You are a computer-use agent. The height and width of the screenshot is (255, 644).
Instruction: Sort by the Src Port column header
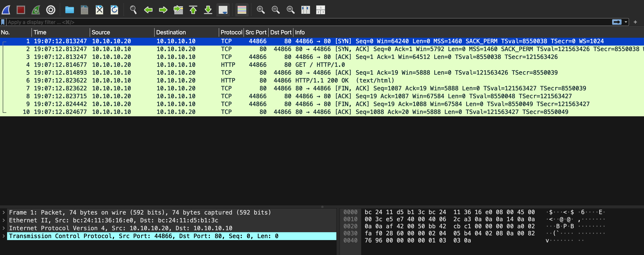click(256, 32)
